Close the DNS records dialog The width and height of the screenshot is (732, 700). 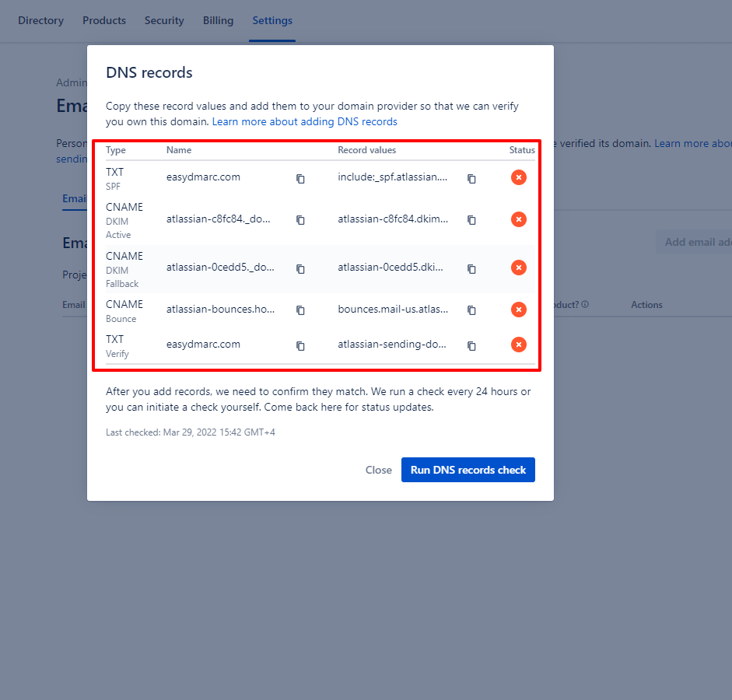[x=378, y=470]
